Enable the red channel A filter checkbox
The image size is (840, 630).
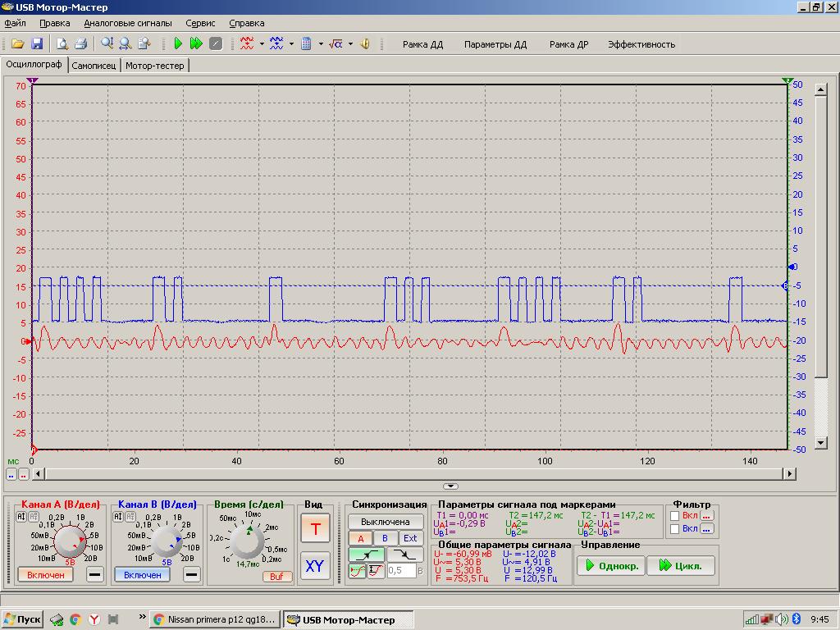(x=675, y=515)
